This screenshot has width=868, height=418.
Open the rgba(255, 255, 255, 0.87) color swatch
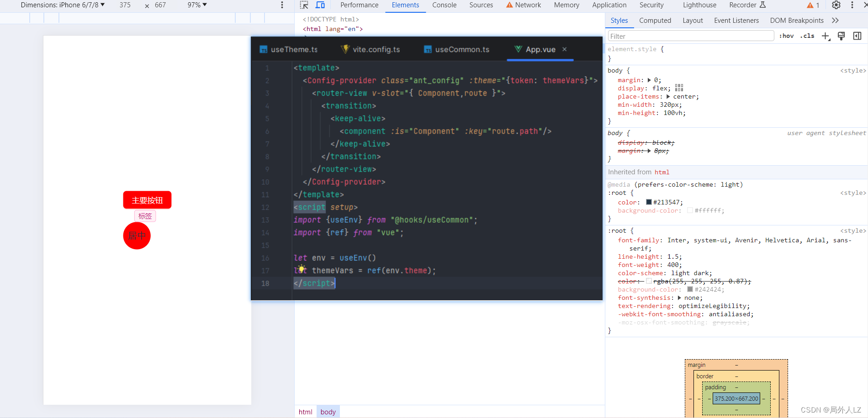(649, 281)
